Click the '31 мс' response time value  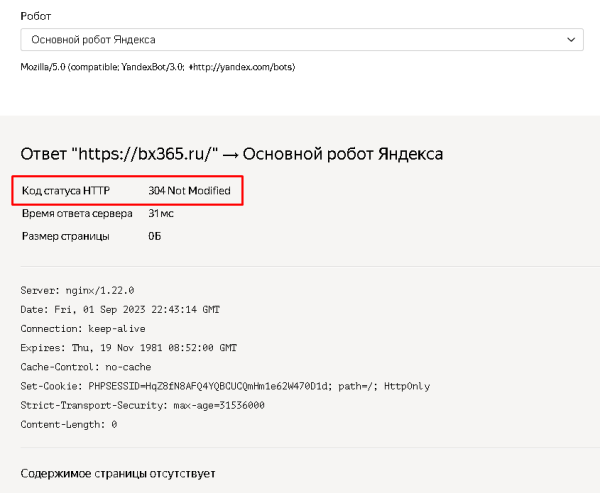161,213
